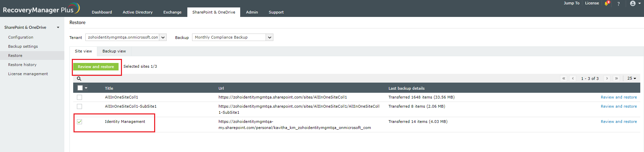Click the AllInOneSiteColl1-SubSite1 title cell
The width and height of the screenshot is (644, 152).
(131, 106)
